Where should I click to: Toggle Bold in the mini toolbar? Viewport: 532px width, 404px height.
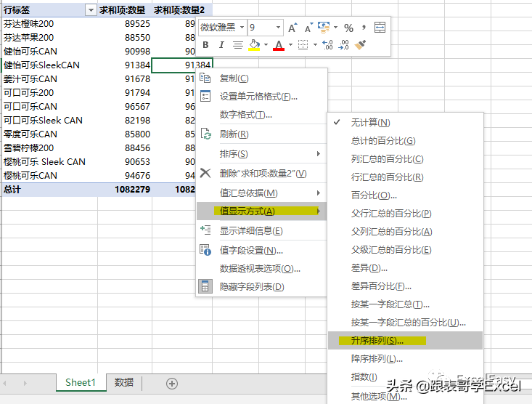[x=205, y=45]
